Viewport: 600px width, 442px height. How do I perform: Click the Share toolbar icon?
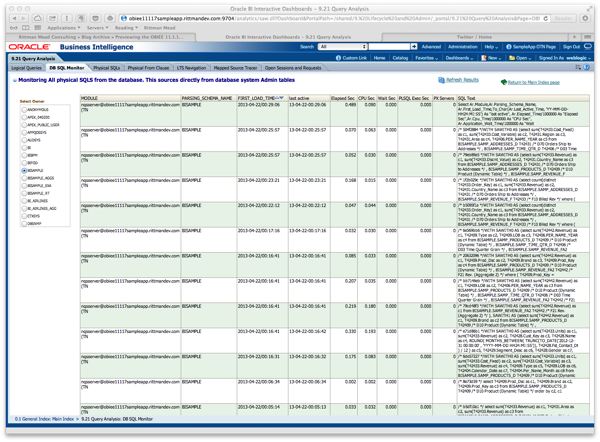(52, 18)
